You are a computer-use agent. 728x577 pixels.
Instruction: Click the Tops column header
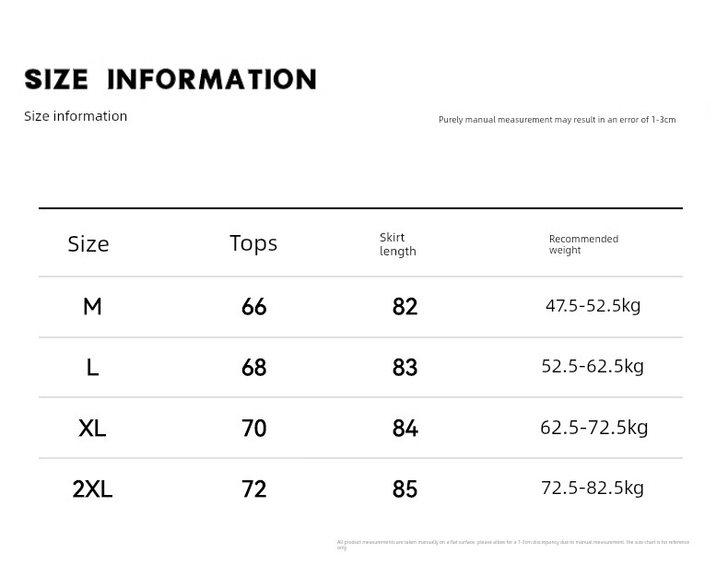[x=253, y=244]
